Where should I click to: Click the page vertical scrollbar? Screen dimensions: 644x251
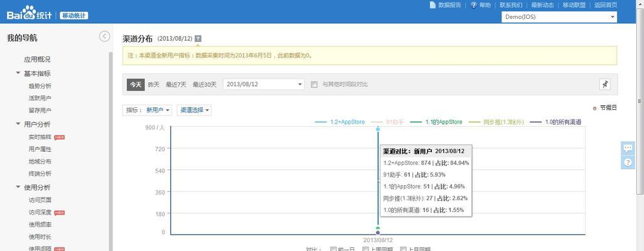pos(640,101)
